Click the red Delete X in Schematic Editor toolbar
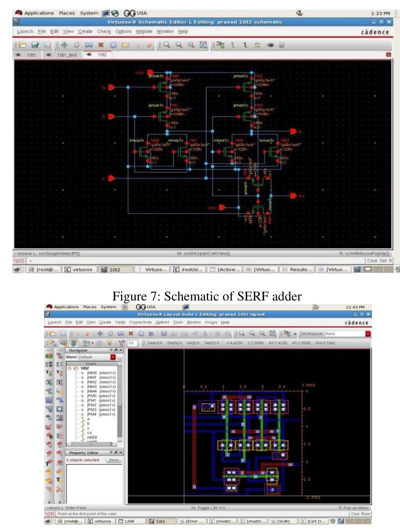The width and height of the screenshot is (400, 532). 101,45
